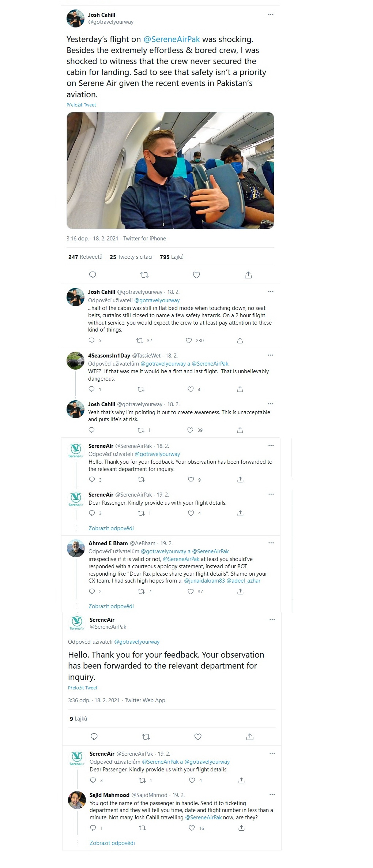Open more options on Ahmed E Bham's reply
The height and width of the screenshot is (868, 373).
pyautogui.click(x=271, y=543)
